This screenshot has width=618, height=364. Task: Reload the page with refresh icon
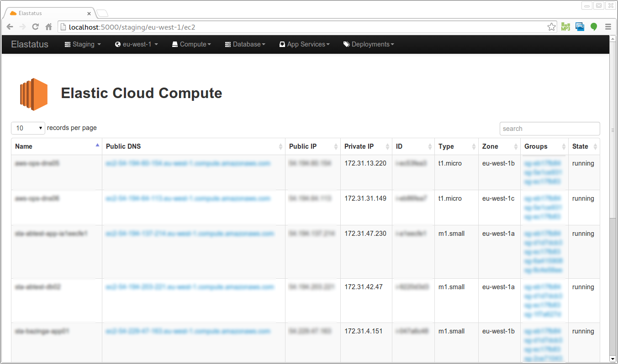pyautogui.click(x=36, y=27)
